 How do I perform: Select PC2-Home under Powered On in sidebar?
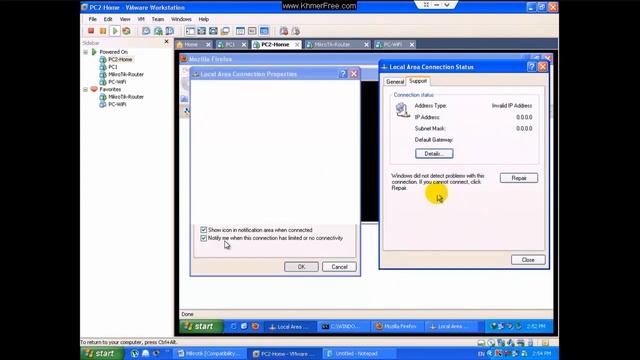(120, 60)
